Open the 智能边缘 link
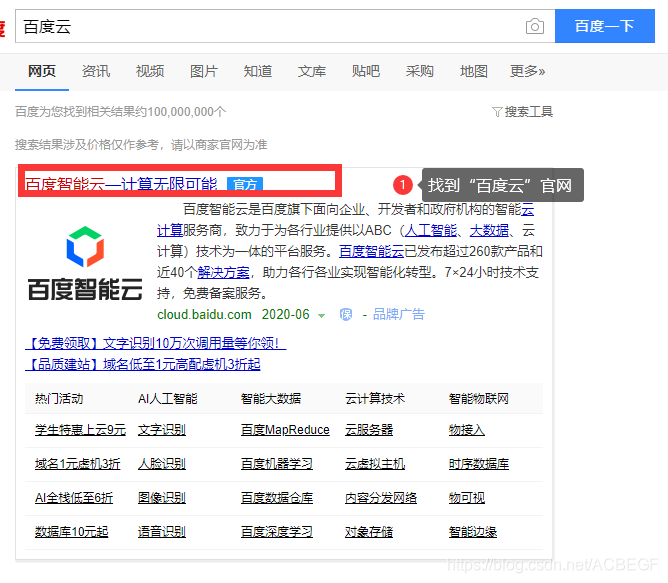 coord(473,532)
